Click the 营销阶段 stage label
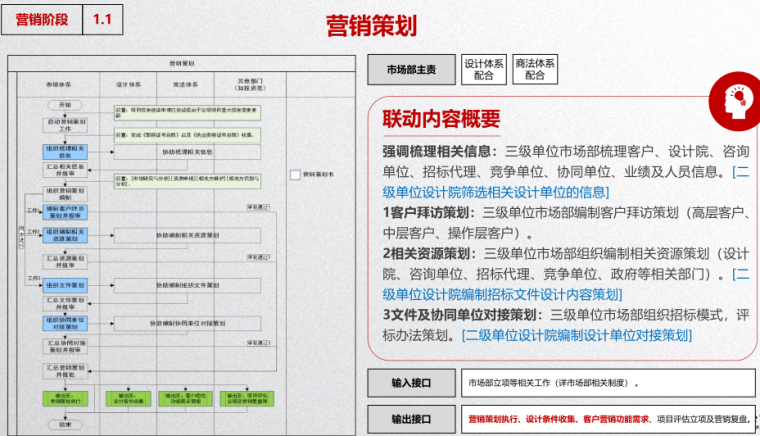Viewport: 760px width, 436px height. tap(42, 20)
